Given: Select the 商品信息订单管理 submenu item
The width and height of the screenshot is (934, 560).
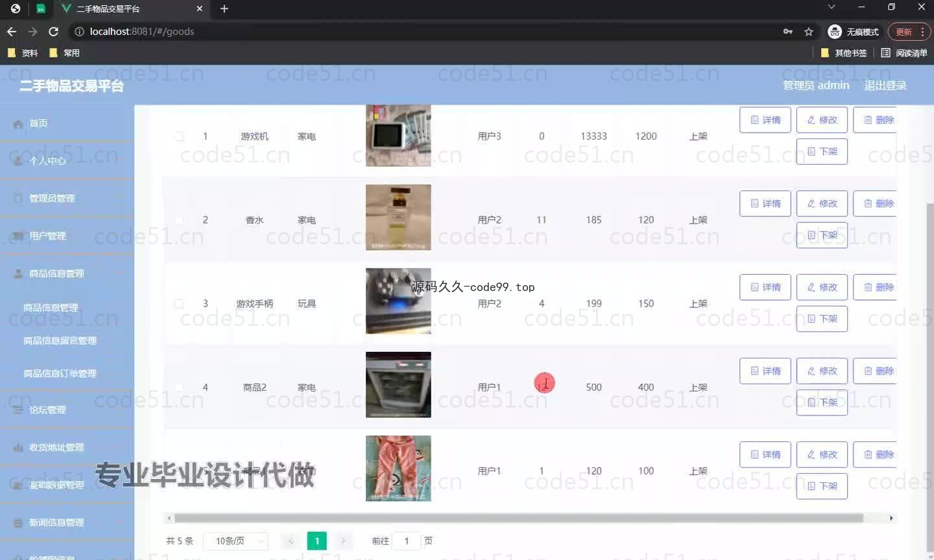Looking at the screenshot, I should click(60, 373).
